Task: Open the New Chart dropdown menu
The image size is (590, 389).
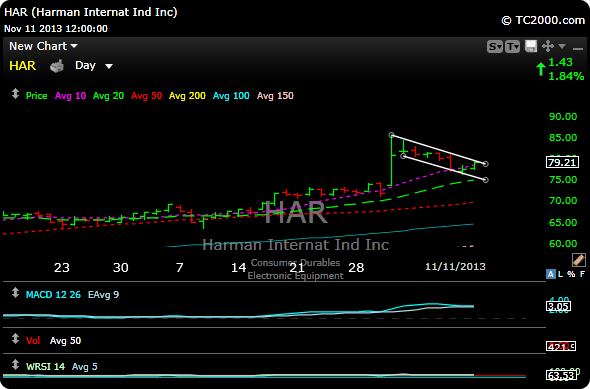Action: (x=43, y=46)
